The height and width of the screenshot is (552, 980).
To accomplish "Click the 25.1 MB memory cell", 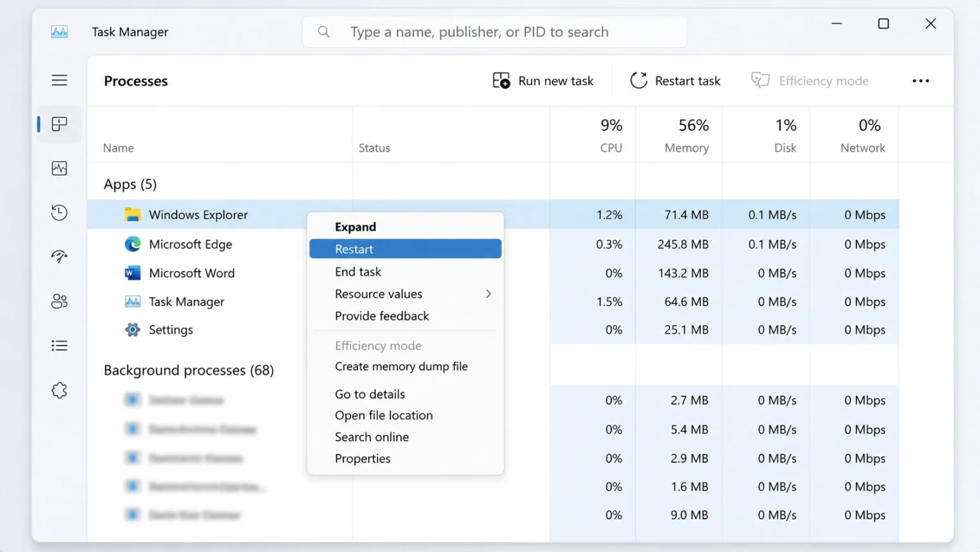I will pyautogui.click(x=686, y=330).
